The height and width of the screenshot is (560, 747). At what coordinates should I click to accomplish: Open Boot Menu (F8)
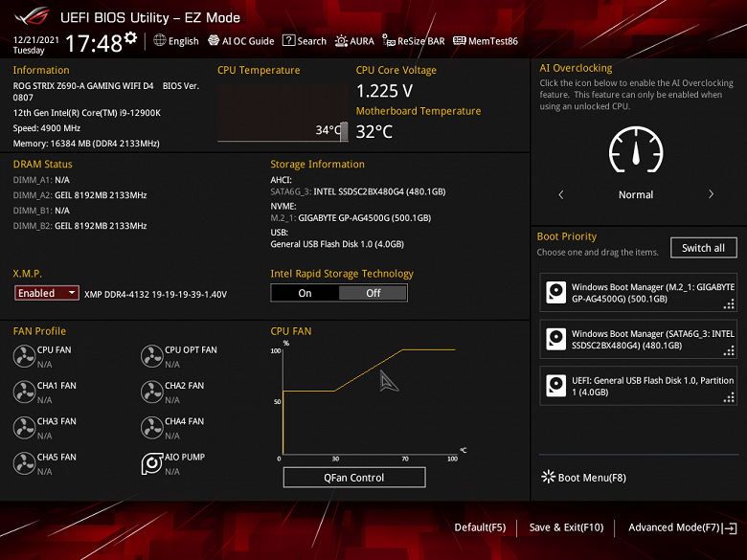(583, 477)
